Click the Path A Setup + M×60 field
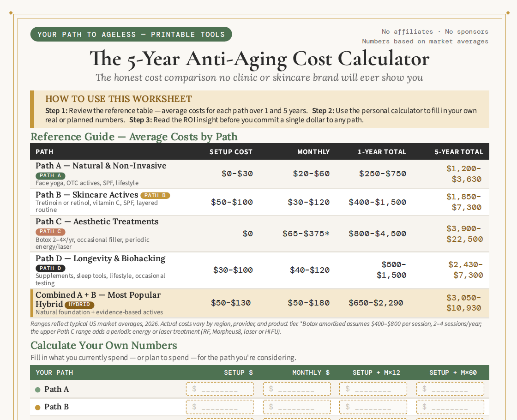 (x=450, y=389)
